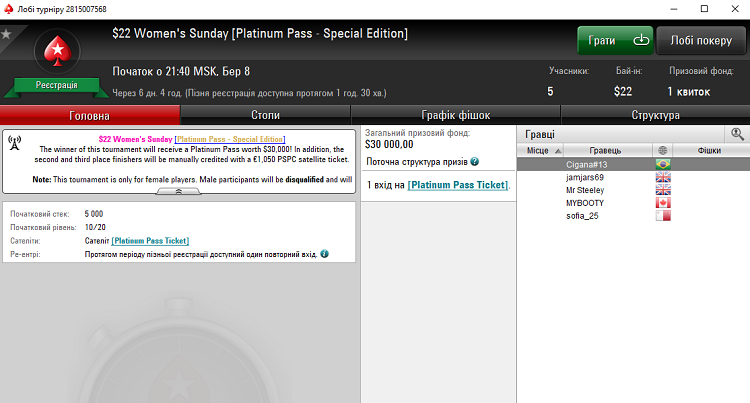Viewport: 750px width, 403px height.
Task: Click Canada flag next to MYBOOTY
Action: 663,203
